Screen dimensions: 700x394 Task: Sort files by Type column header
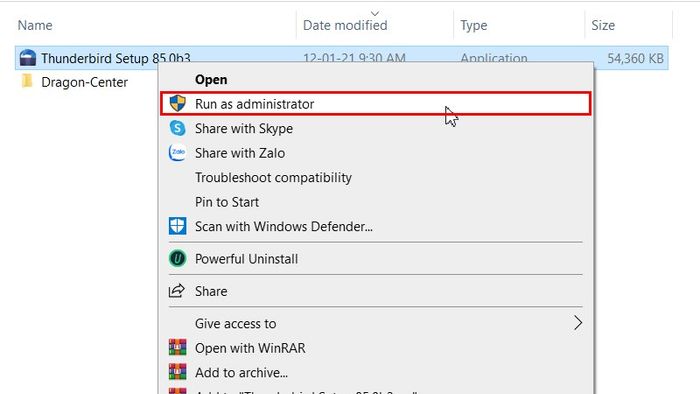(474, 25)
